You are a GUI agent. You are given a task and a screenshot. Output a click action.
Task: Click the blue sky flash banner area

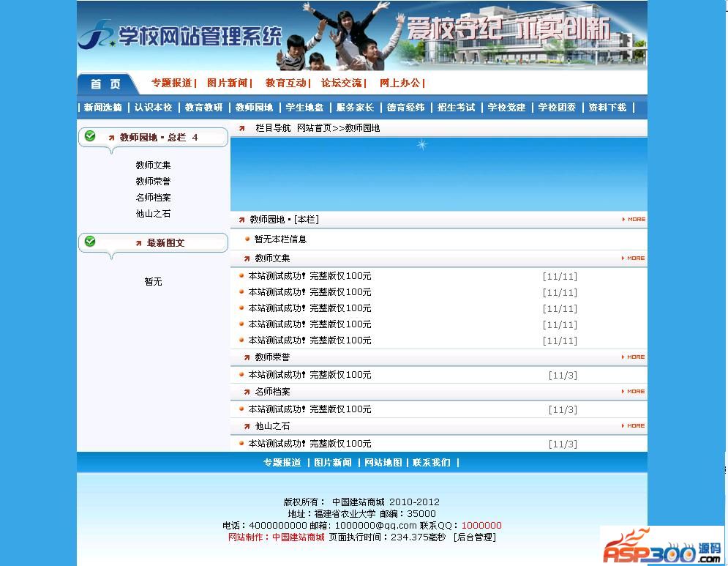[439, 174]
